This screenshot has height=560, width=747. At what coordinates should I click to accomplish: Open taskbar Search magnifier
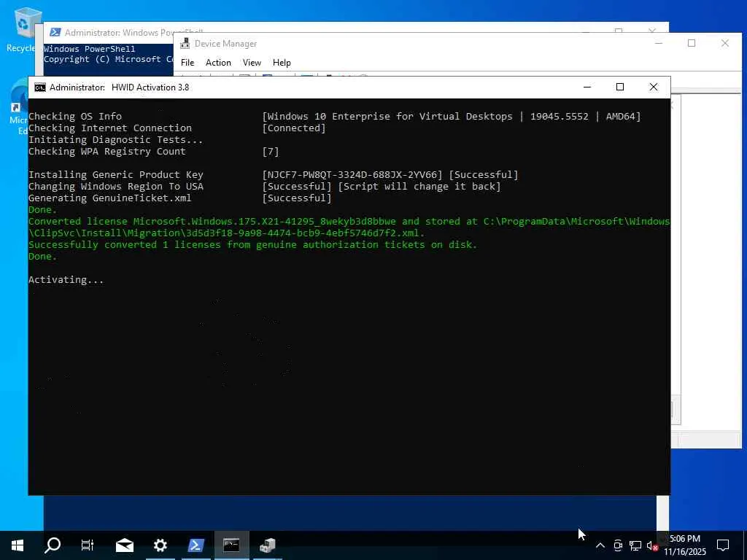tap(53, 545)
